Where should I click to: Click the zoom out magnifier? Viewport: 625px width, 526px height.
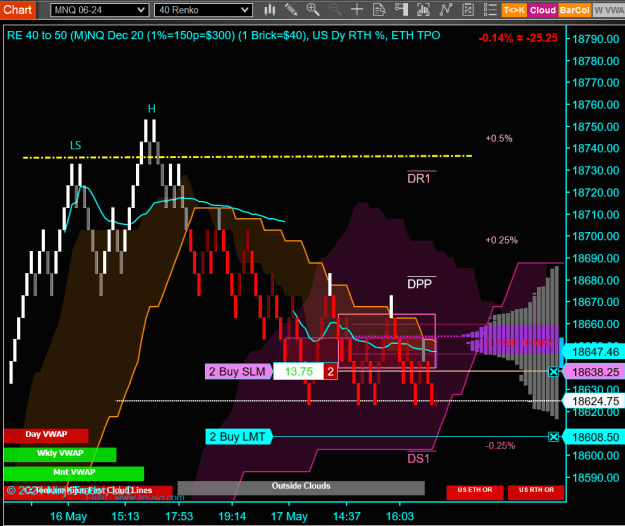tap(335, 10)
